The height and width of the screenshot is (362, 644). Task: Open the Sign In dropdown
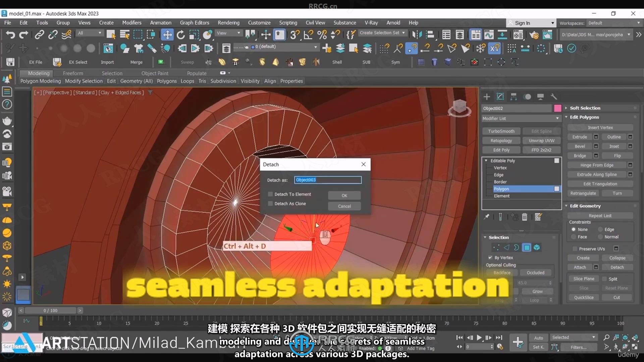(x=531, y=23)
